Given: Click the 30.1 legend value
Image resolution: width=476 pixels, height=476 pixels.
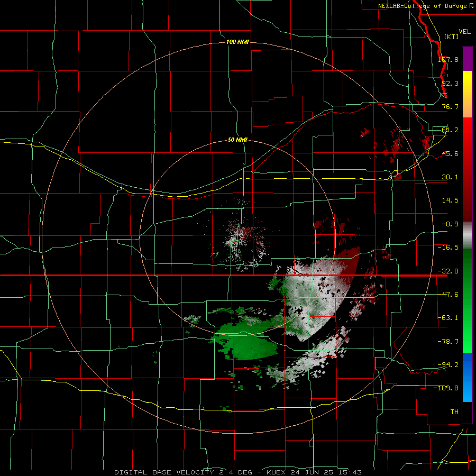Looking at the screenshot, I should (x=450, y=177).
